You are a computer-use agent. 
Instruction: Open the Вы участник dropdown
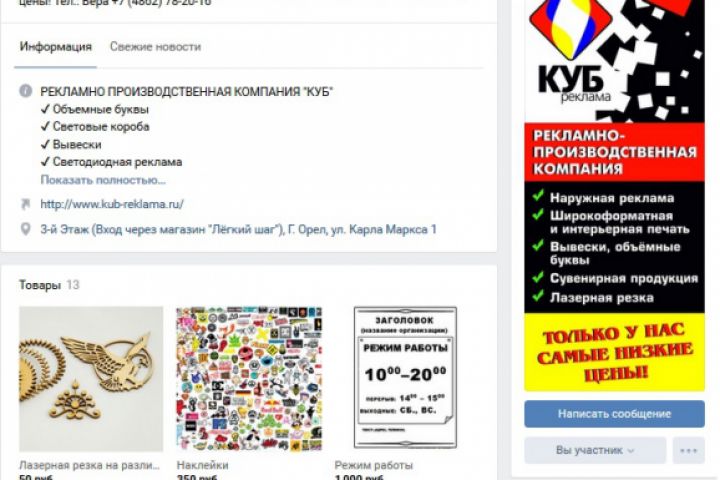point(595,450)
